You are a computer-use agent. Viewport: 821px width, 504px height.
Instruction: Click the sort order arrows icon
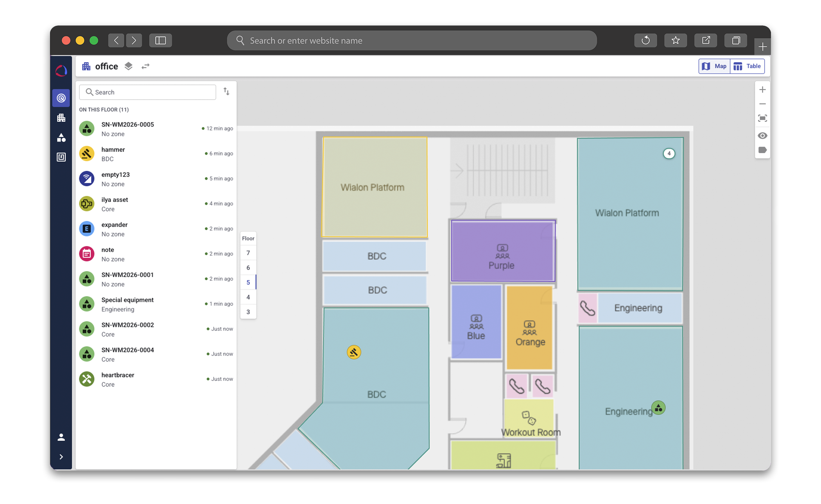coord(226,92)
